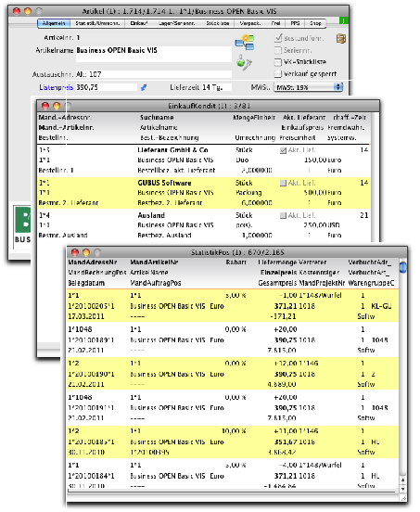Go to the Lager/Seriennr. tab
This screenshot has height=512, width=420.
[x=176, y=23]
